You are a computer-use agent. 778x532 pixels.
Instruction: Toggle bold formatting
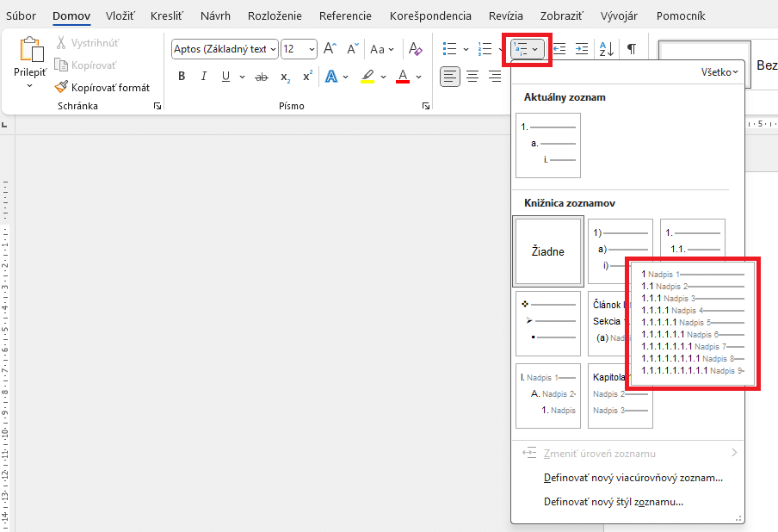(182, 77)
